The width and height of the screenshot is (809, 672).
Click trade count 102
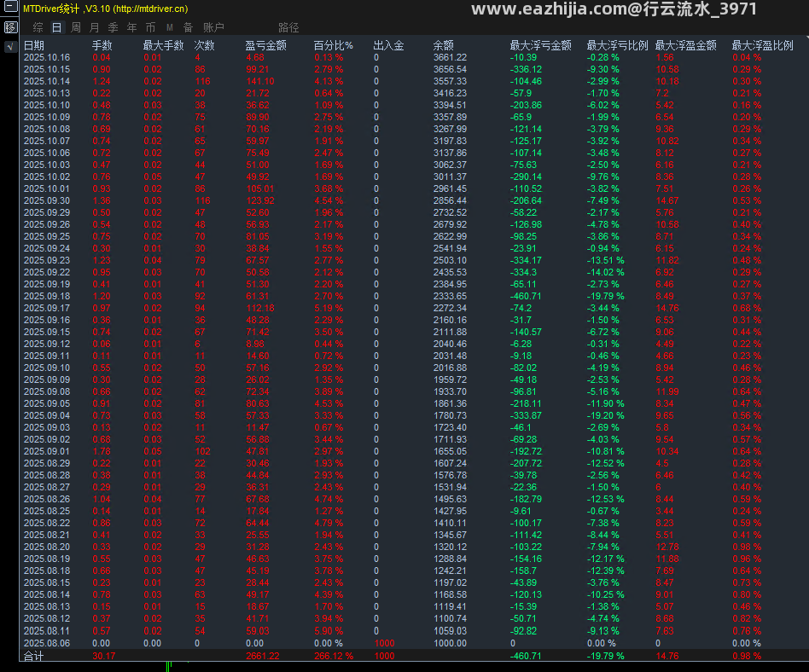[202, 451]
